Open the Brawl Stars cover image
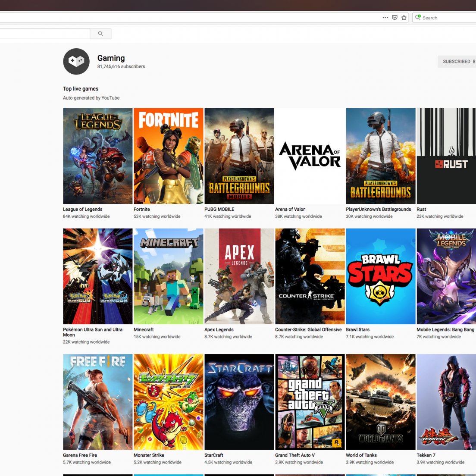Image resolution: width=476 pixels, height=476 pixels. [x=380, y=276]
